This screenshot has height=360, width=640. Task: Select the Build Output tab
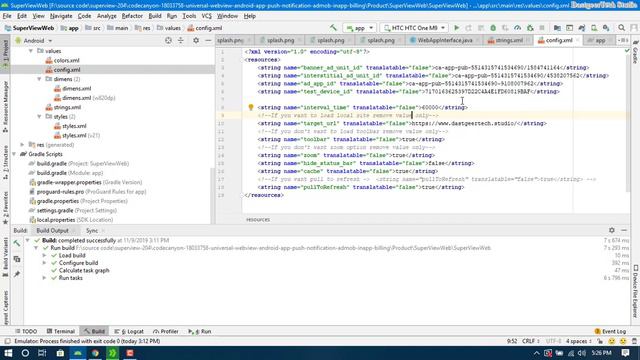pos(52,231)
